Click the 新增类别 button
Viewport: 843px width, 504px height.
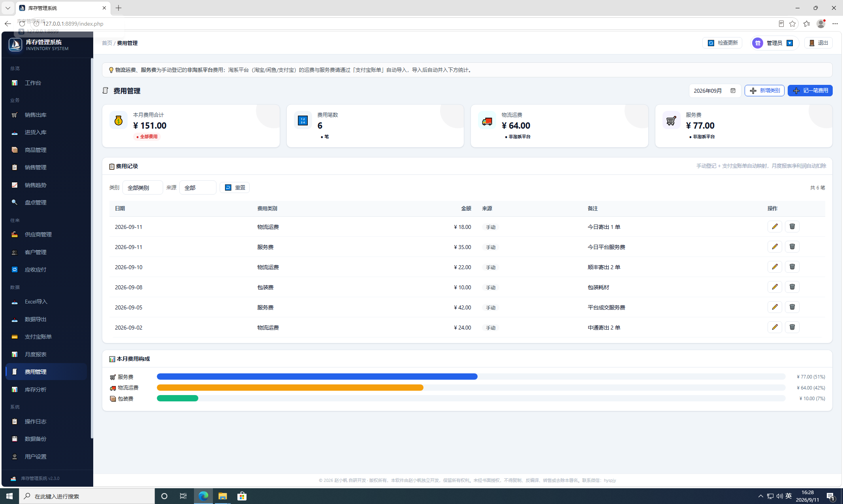[764, 91]
